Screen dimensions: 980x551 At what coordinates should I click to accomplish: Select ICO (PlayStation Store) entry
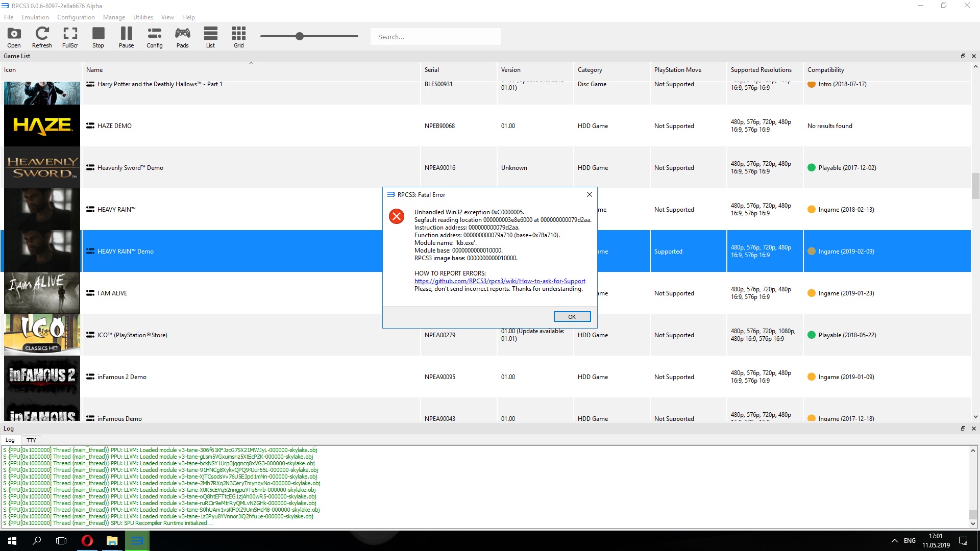132,335
